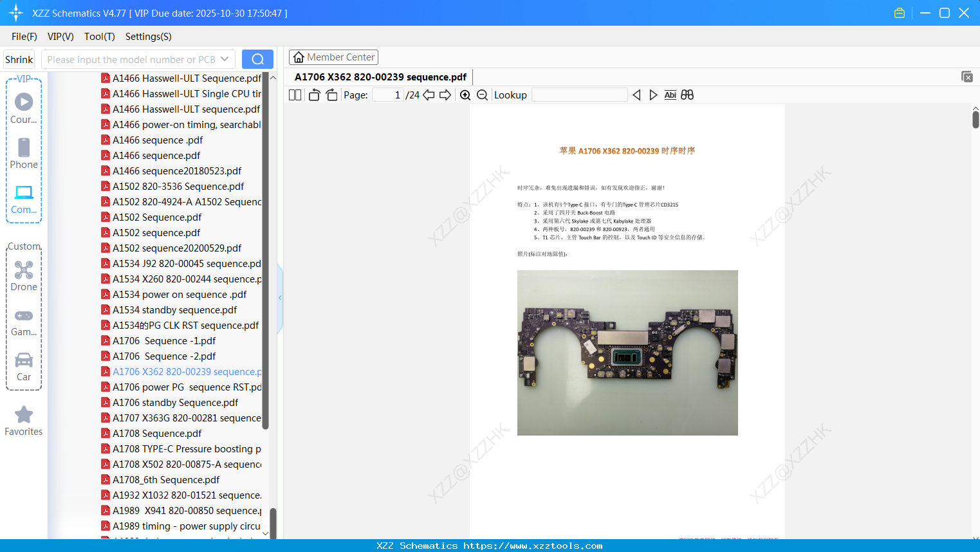Open A1502 820-4924-A A1502 Sequence file

181,202
